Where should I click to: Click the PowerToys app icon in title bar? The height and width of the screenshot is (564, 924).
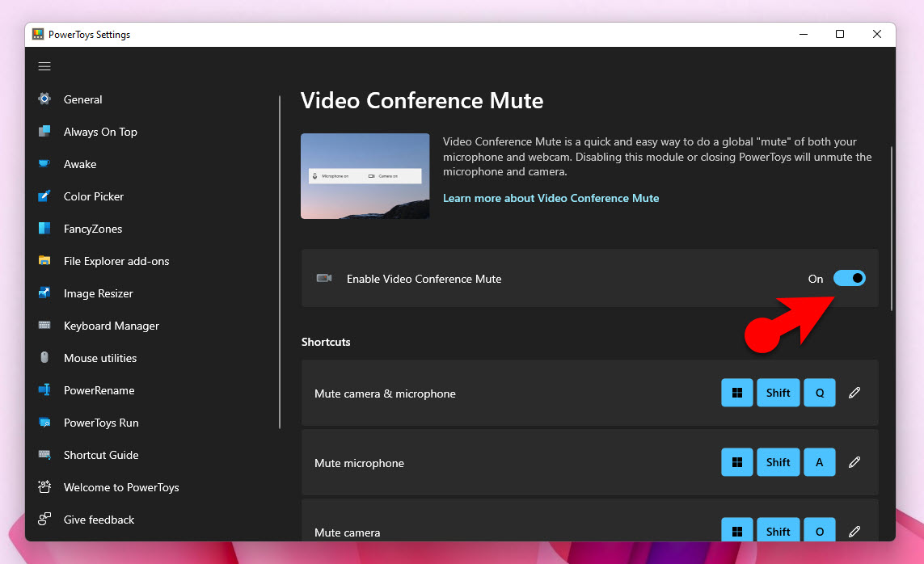click(38, 34)
